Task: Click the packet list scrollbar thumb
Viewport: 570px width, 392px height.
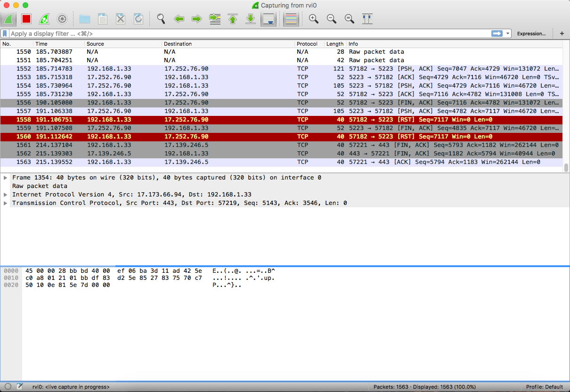Action: pos(566,168)
